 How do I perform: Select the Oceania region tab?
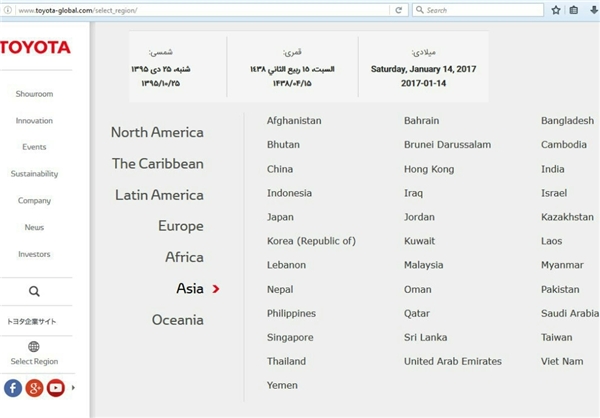(x=178, y=320)
